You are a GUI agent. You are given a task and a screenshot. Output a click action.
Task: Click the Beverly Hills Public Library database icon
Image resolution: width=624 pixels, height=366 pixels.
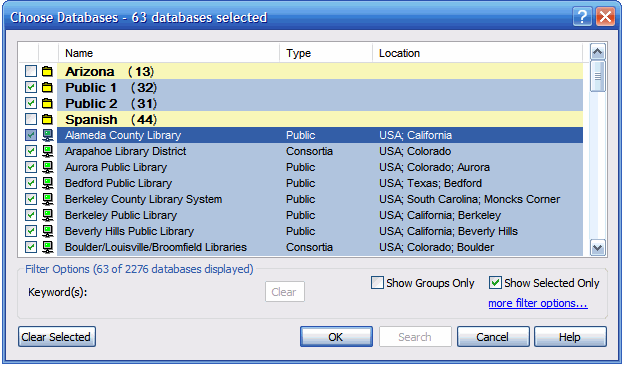click(48, 231)
